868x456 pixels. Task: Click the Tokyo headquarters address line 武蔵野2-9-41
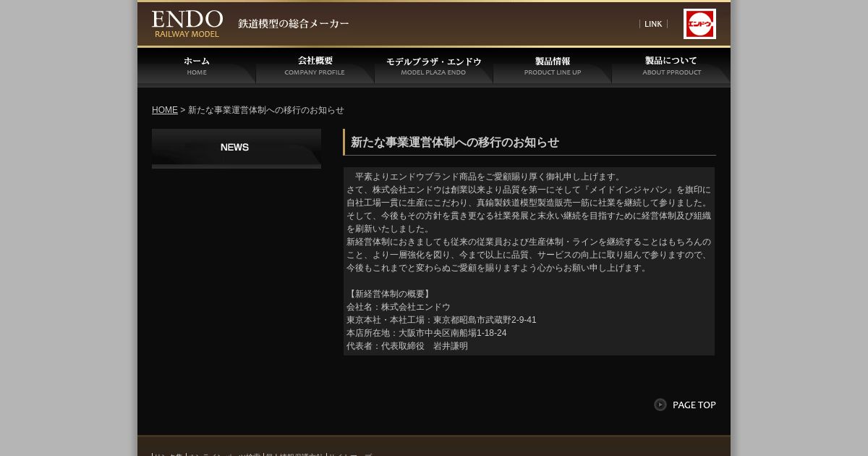(441, 320)
